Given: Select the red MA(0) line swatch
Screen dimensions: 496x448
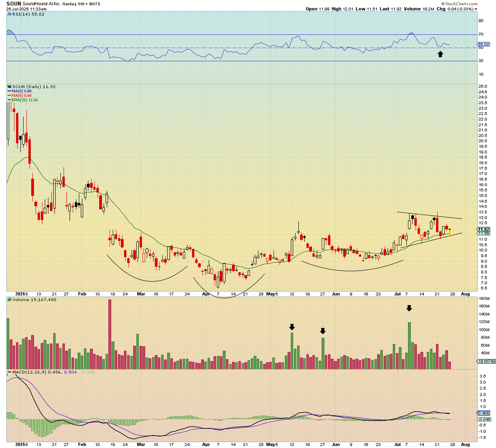Looking at the screenshot, I should 9,96.
